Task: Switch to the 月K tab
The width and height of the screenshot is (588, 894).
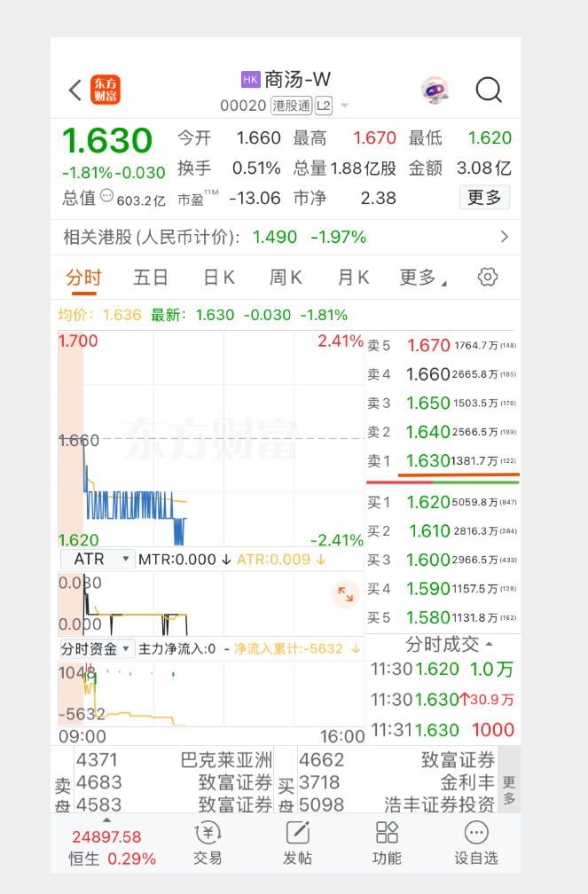Action: point(353,278)
